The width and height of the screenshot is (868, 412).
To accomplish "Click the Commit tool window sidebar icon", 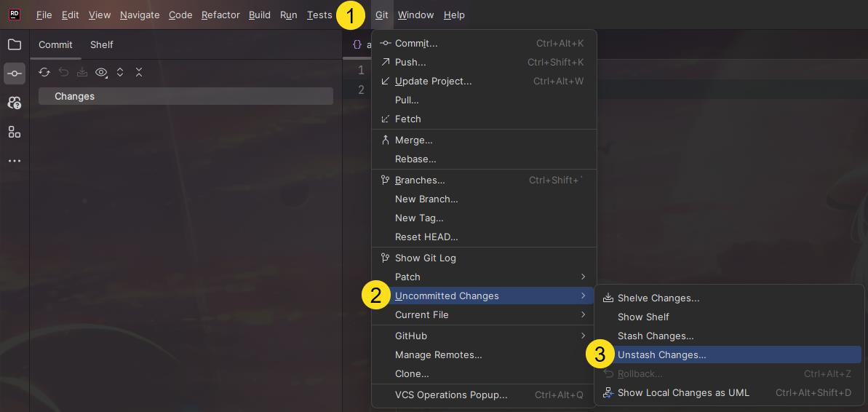I will click(x=15, y=74).
